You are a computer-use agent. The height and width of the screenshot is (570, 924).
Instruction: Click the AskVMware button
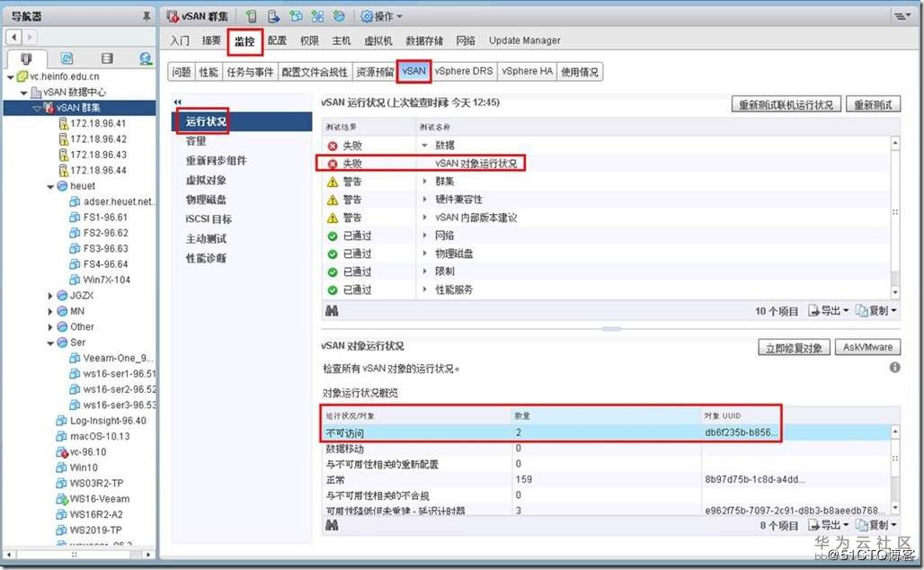click(x=867, y=347)
